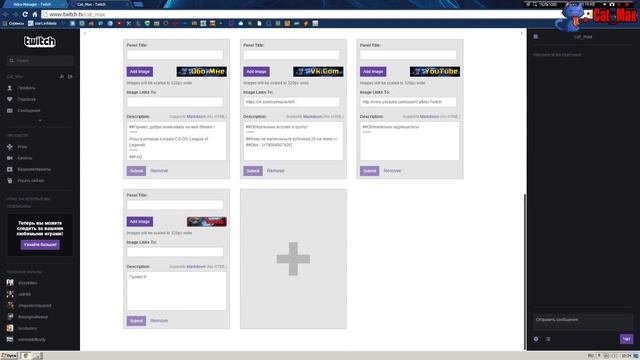640x360 pixels.
Task: Click the Panel Title field of the fourth panel
Action: click(175, 204)
